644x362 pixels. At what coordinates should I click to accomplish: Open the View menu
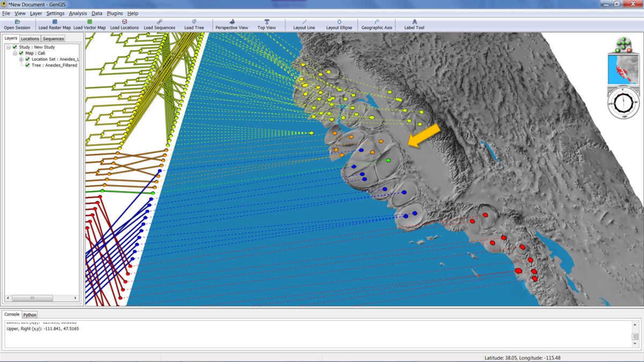(x=20, y=13)
